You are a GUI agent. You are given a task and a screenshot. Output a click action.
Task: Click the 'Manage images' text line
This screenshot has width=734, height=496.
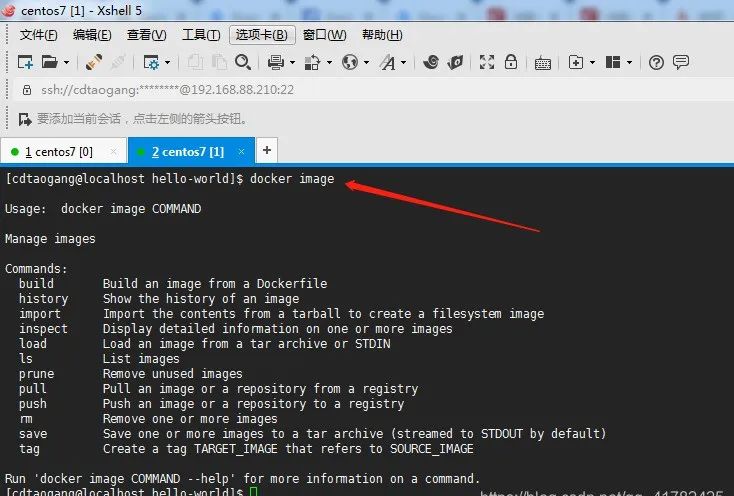pyautogui.click(x=50, y=239)
